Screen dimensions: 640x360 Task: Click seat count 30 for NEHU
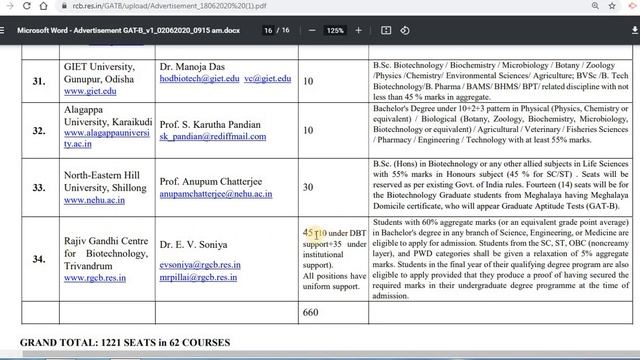(308, 187)
